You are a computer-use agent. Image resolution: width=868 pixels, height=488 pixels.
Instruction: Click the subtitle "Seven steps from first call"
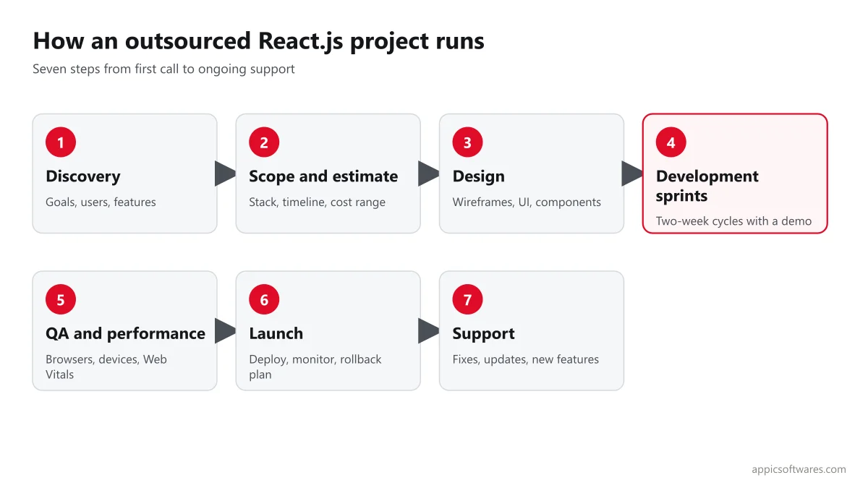pos(163,69)
